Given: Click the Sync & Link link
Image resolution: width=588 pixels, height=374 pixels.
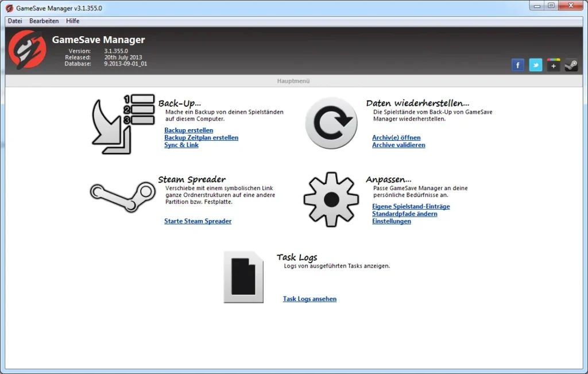Looking at the screenshot, I should 181,145.
